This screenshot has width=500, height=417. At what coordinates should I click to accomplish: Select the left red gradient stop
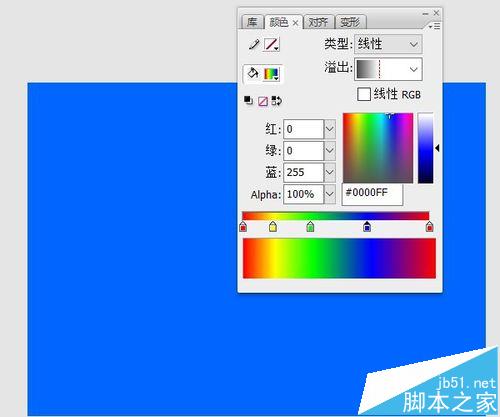point(243,227)
